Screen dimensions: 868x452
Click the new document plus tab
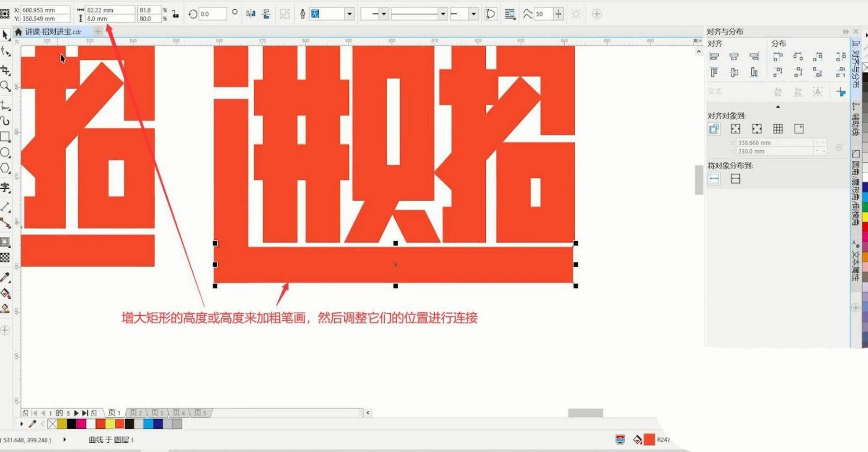click(98, 32)
